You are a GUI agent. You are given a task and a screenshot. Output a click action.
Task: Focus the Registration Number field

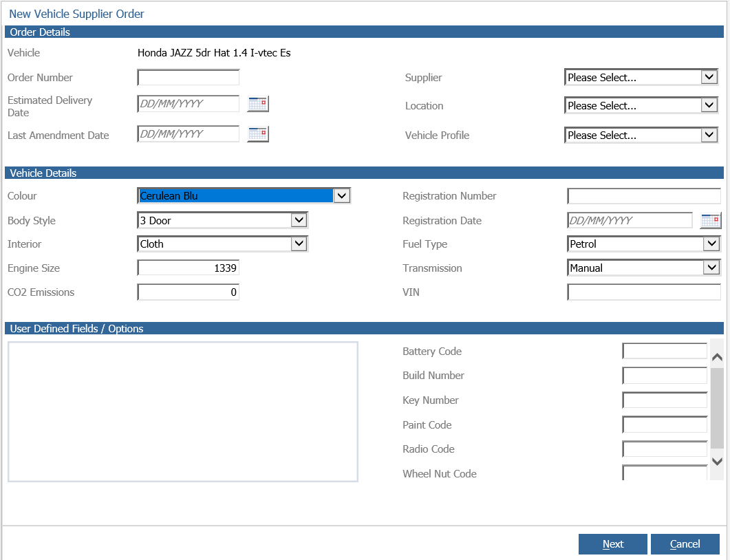pyautogui.click(x=644, y=196)
